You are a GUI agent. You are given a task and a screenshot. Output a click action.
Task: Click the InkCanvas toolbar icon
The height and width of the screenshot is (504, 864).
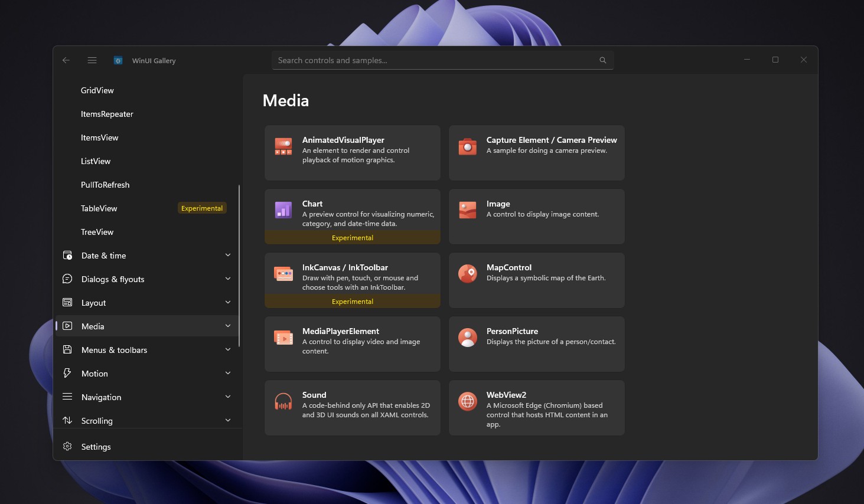click(x=283, y=274)
